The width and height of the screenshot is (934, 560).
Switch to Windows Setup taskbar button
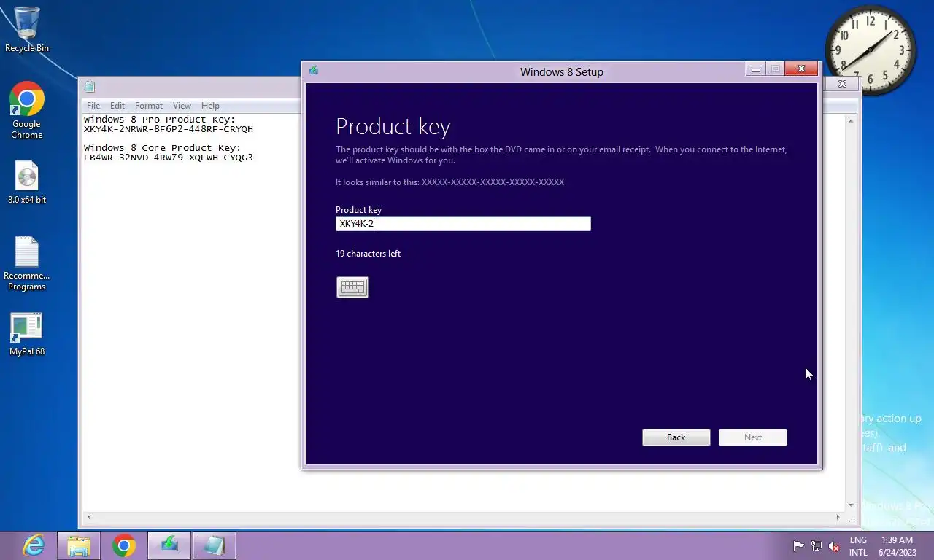pos(169,545)
